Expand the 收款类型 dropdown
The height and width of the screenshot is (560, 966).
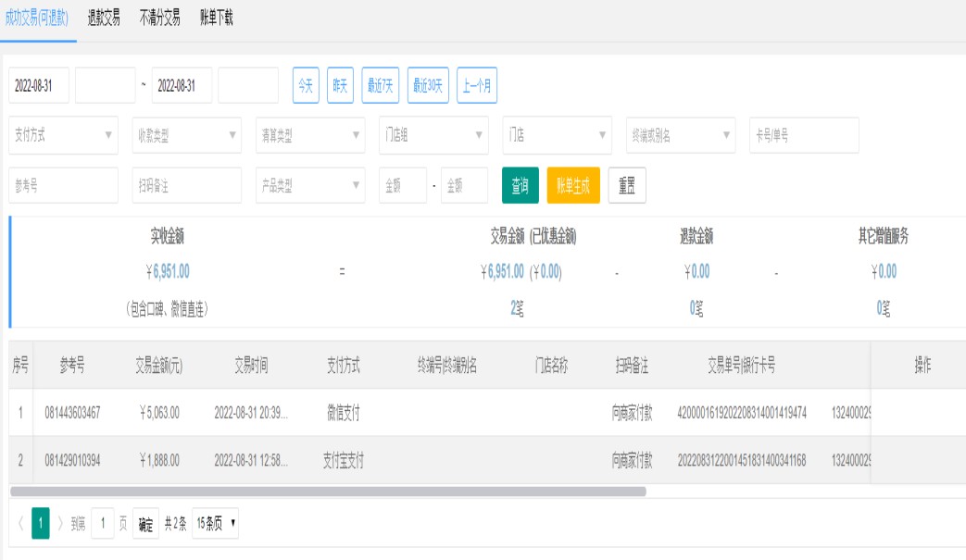click(x=186, y=135)
